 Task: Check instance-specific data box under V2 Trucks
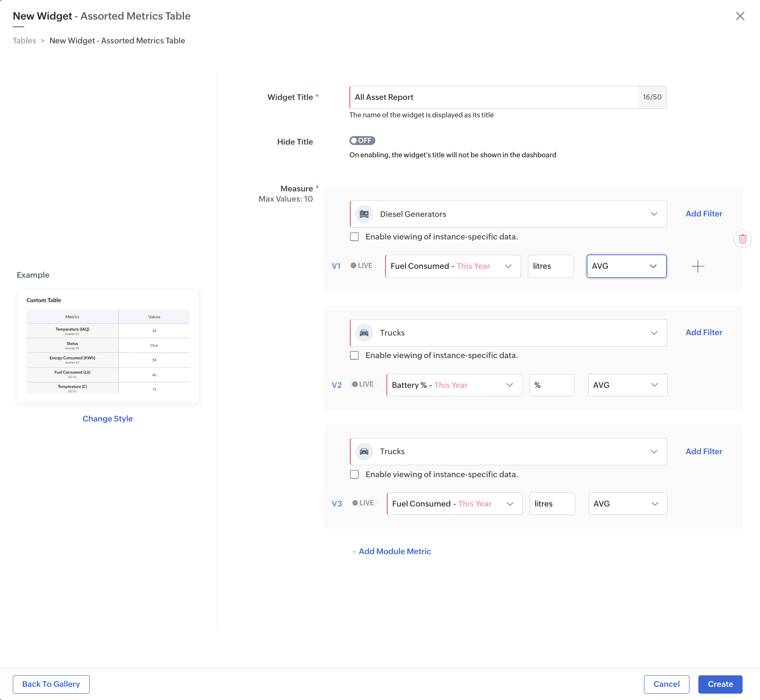point(354,356)
